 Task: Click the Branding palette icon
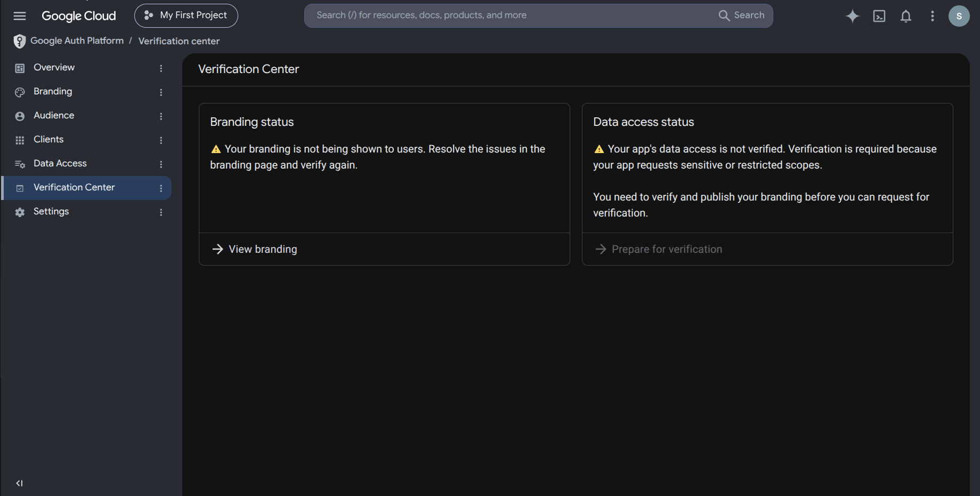20,92
